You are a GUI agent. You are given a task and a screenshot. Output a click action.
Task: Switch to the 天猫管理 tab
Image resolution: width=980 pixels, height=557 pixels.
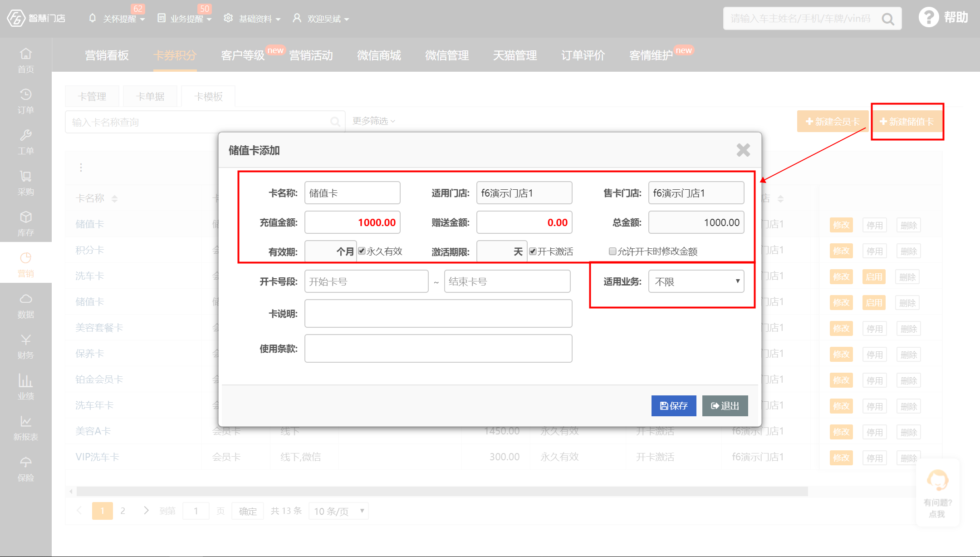coord(515,55)
